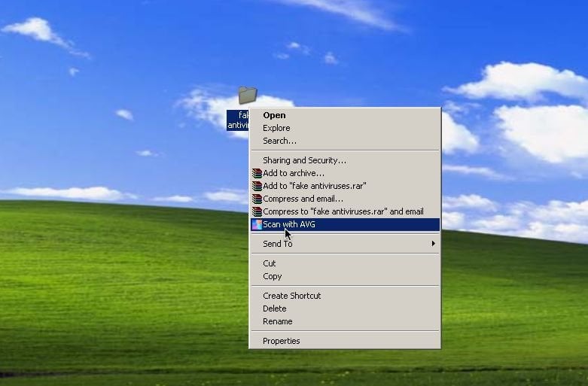This screenshot has height=386, width=588.
Task: Click the highlighted folder name label on desktop
Action: click(x=238, y=120)
